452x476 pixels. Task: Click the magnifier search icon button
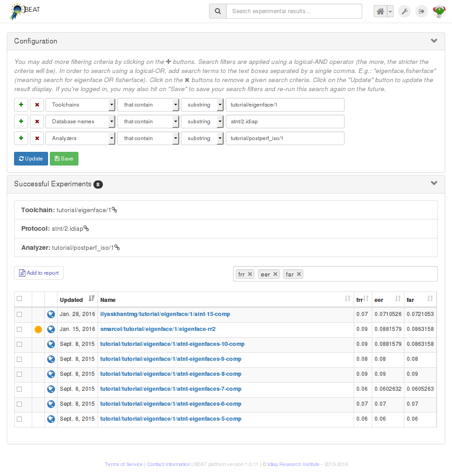[218, 11]
